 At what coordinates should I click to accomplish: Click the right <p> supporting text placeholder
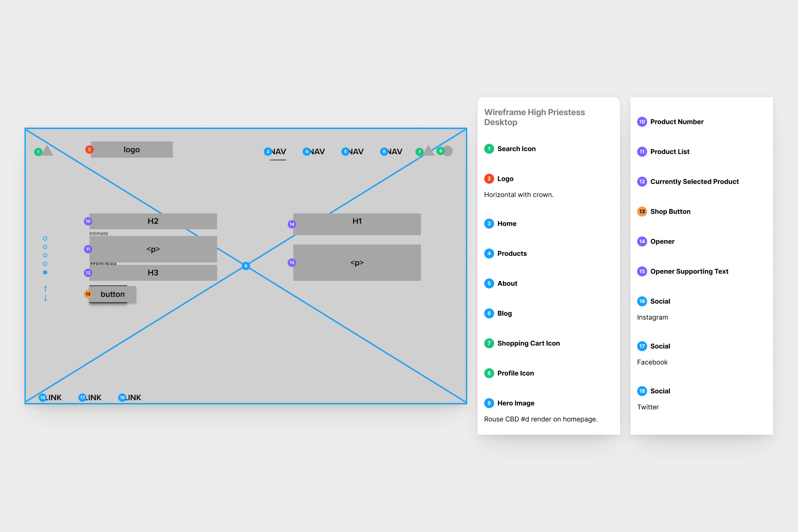tap(357, 263)
